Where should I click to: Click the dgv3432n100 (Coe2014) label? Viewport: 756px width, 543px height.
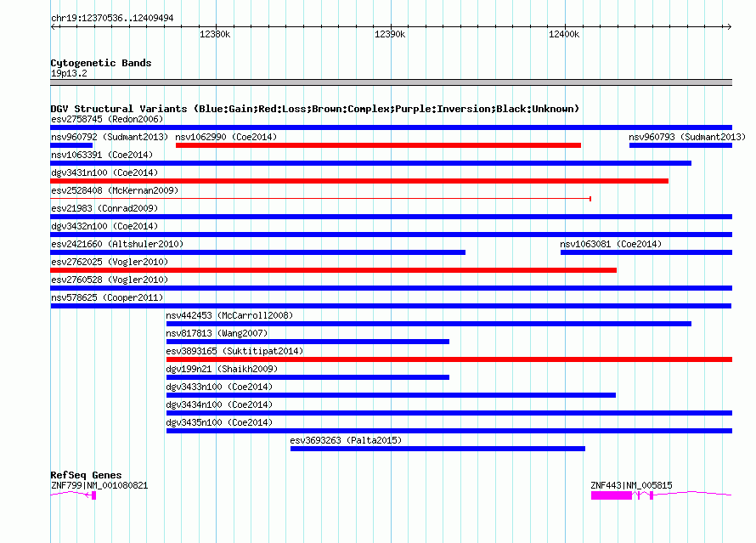(x=104, y=226)
